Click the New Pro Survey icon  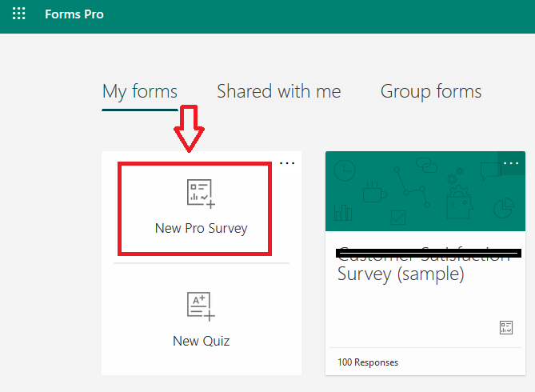click(201, 194)
